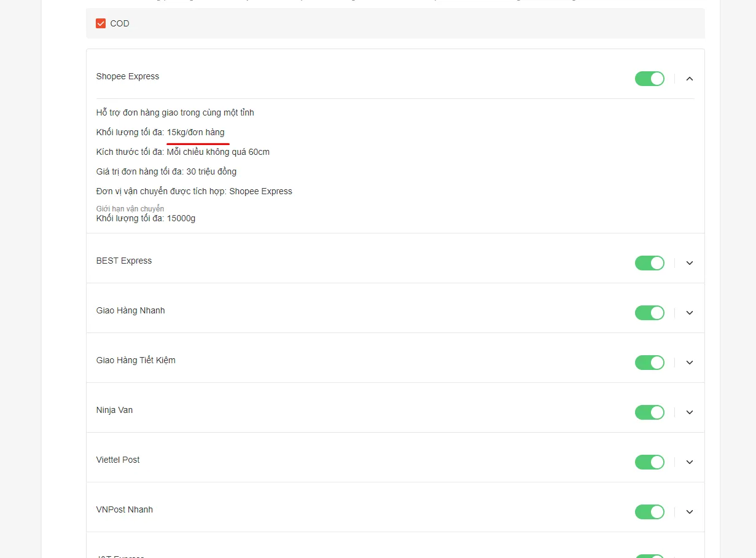
Task: Toggle the J&T Express switch
Action: 650,556
